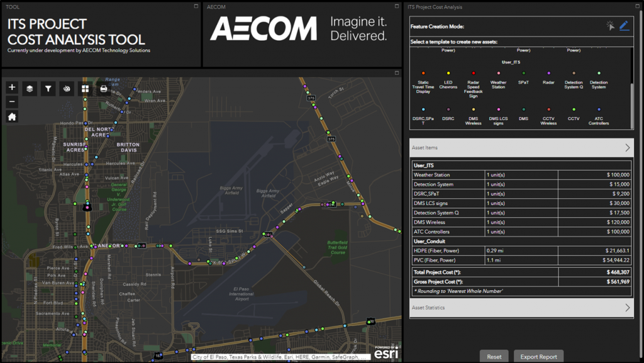Click the ATC Controllers row in cost table

[521, 232]
